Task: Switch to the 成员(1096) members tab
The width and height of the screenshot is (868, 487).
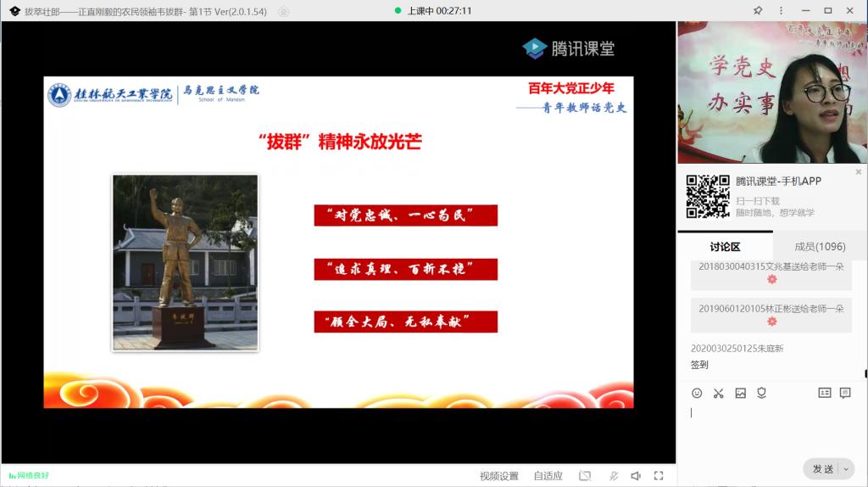Action: 820,247
